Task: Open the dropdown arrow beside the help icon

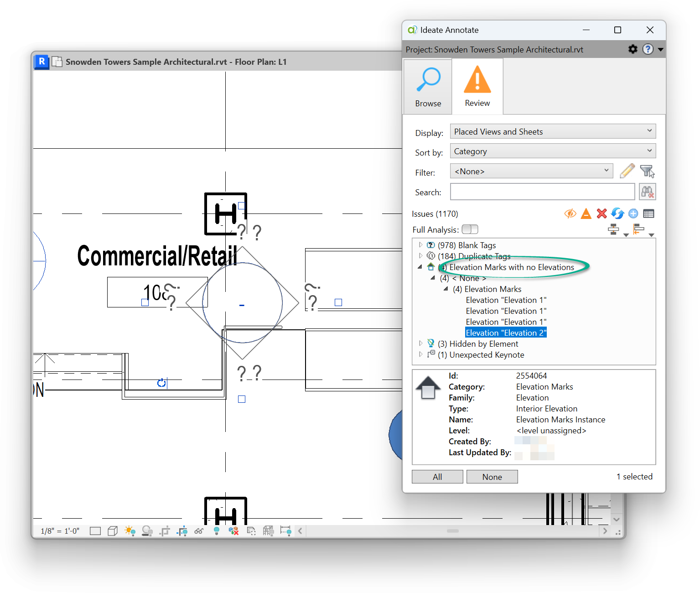Action: click(x=660, y=49)
